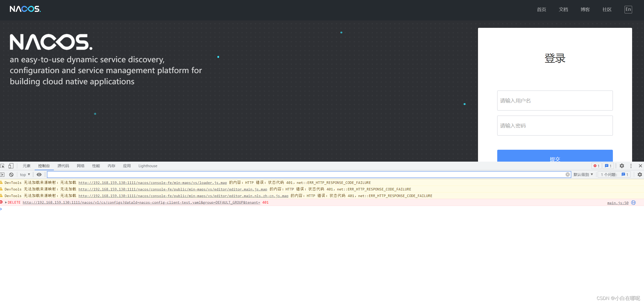
Task: Open console settings gear at filter row
Action: coord(640,175)
